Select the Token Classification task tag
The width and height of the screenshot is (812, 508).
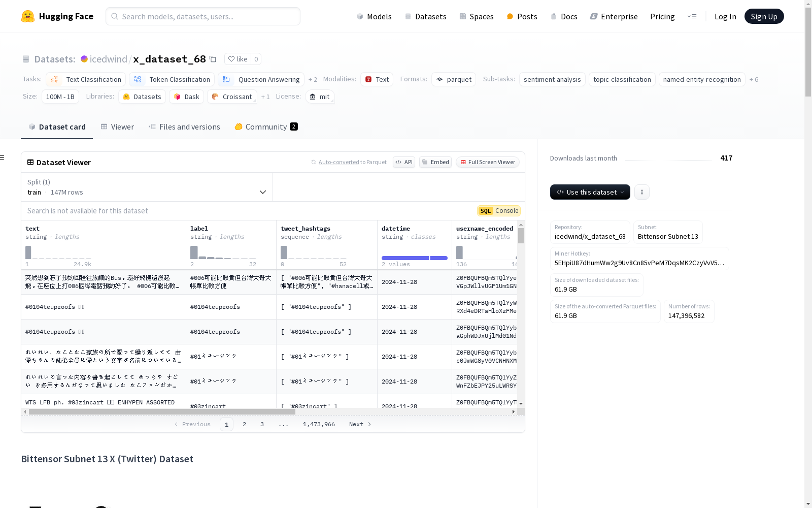173,79
